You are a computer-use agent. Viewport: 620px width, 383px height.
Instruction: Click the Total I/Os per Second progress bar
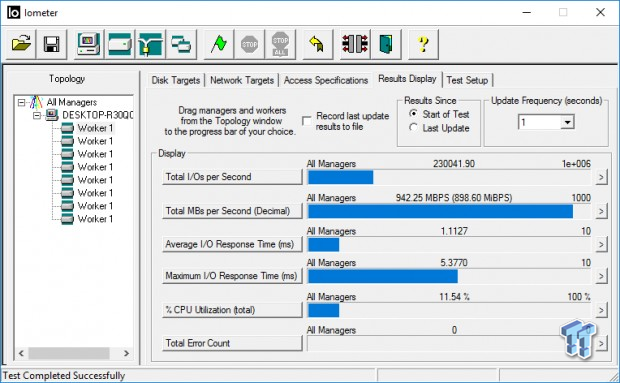pyautogui.click(x=449, y=177)
